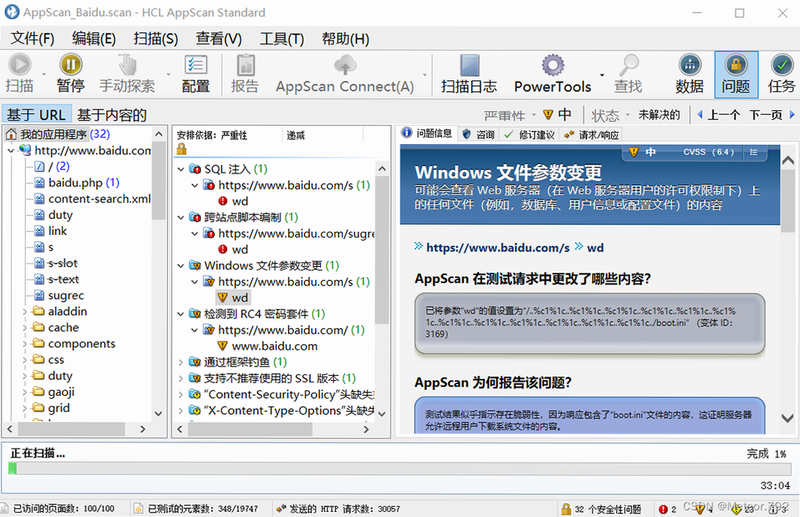Screen dimensions: 800x517
Task: Collapse the 跨站点脚本编制 issue group
Action: 181,217
